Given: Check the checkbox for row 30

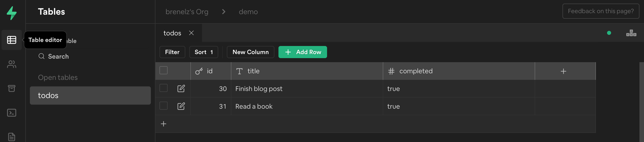Looking at the screenshot, I should tap(164, 88).
